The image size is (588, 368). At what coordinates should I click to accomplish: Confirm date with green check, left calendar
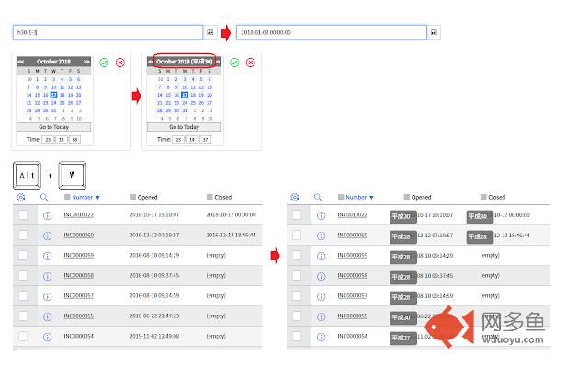coord(104,63)
